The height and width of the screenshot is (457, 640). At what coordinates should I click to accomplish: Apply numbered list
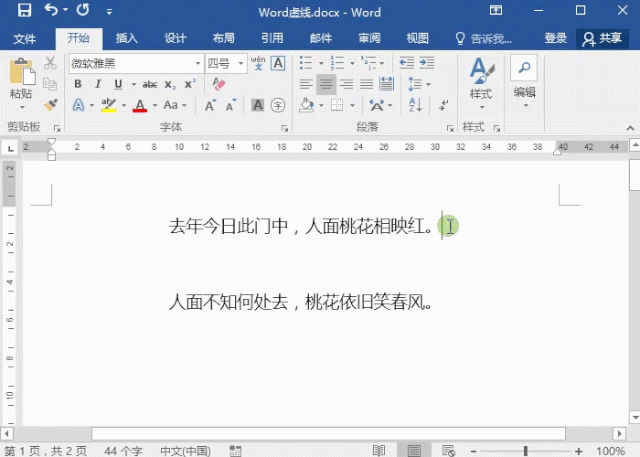tap(337, 63)
